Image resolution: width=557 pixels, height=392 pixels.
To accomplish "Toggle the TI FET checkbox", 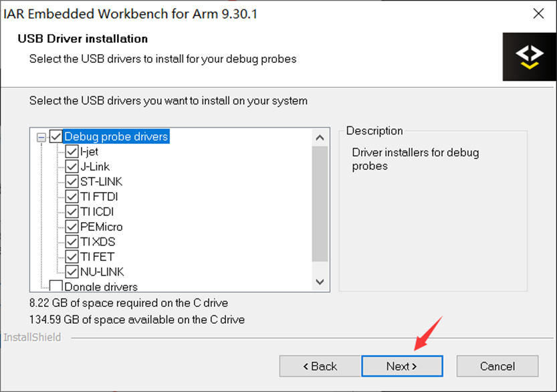I will pyautogui.click(x=72, y=257).
